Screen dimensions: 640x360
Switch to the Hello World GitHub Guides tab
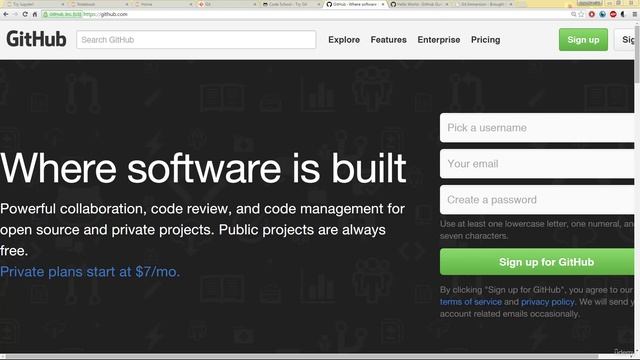(419, 4)
